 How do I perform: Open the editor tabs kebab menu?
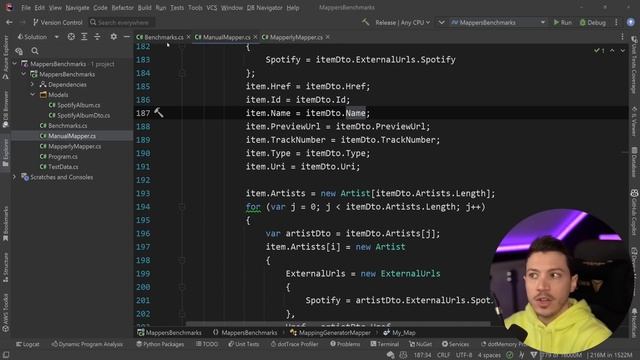tap(622, 37)
